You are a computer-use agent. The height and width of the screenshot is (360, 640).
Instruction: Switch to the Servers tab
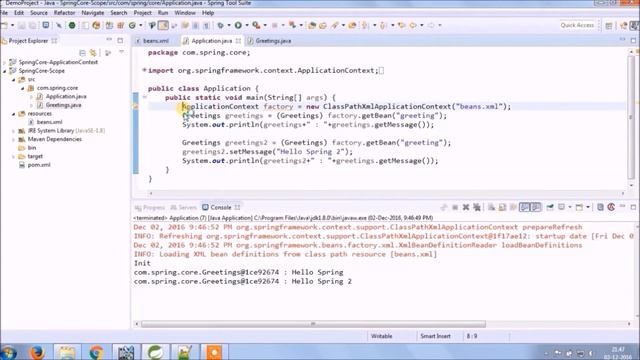coord(183,207)
